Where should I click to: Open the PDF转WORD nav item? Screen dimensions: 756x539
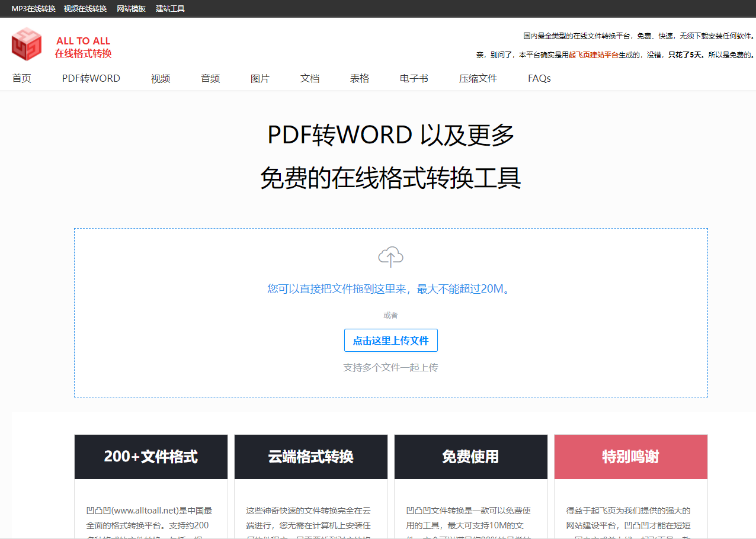(91, 78)
